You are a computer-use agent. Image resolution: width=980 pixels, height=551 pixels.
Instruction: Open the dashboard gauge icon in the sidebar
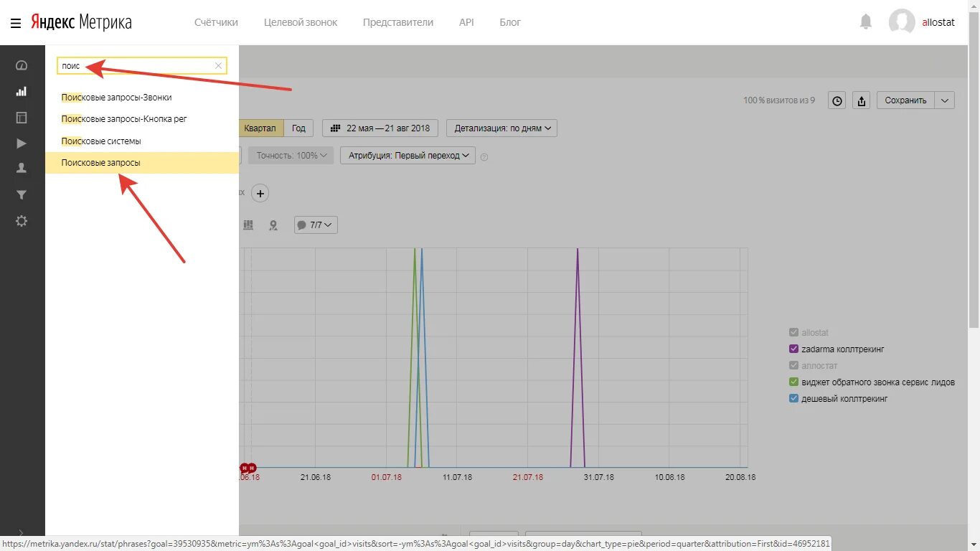pos(22,66)
